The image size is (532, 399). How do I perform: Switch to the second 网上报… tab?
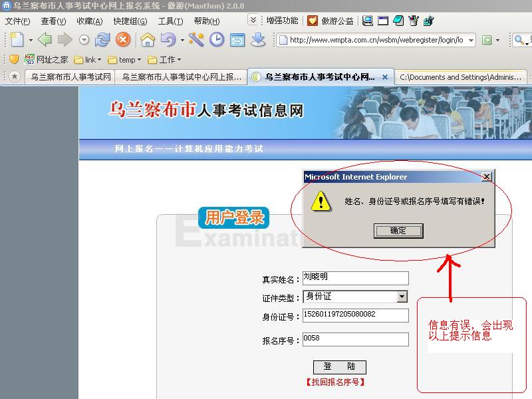[x=182, y=77]
